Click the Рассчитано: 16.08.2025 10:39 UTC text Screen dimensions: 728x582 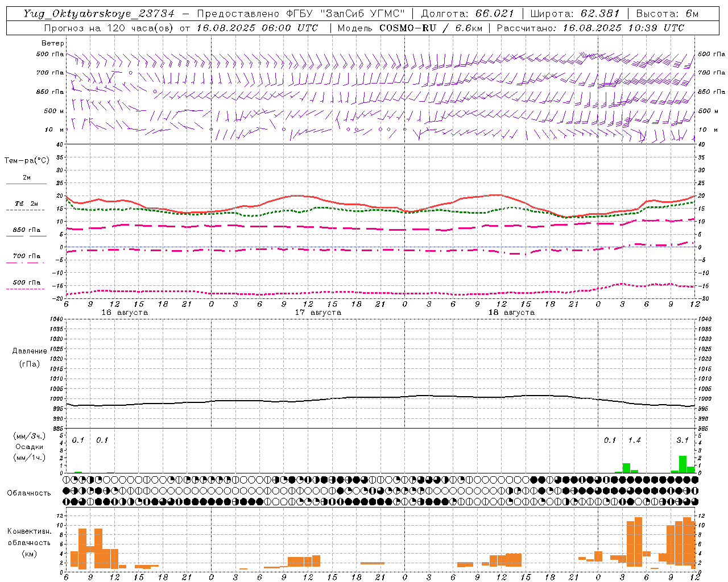[x=590, y=28]
